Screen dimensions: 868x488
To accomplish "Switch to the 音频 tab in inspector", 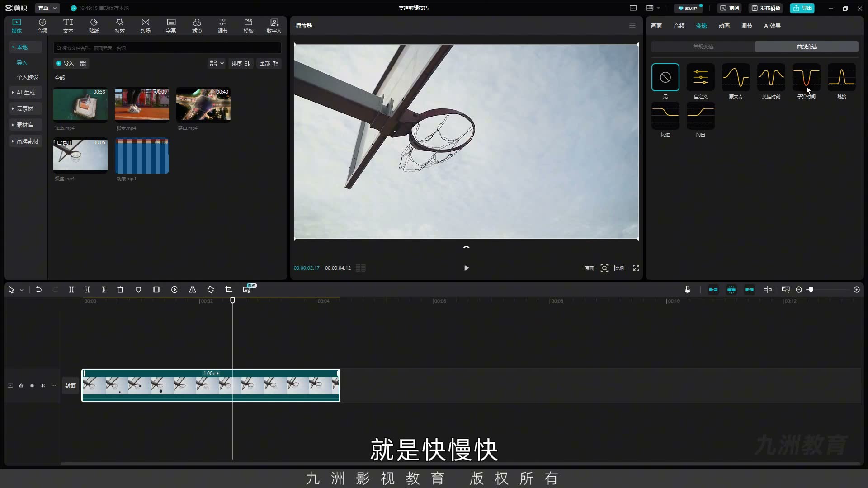I will pyautogui.click(x=679, y=26).
